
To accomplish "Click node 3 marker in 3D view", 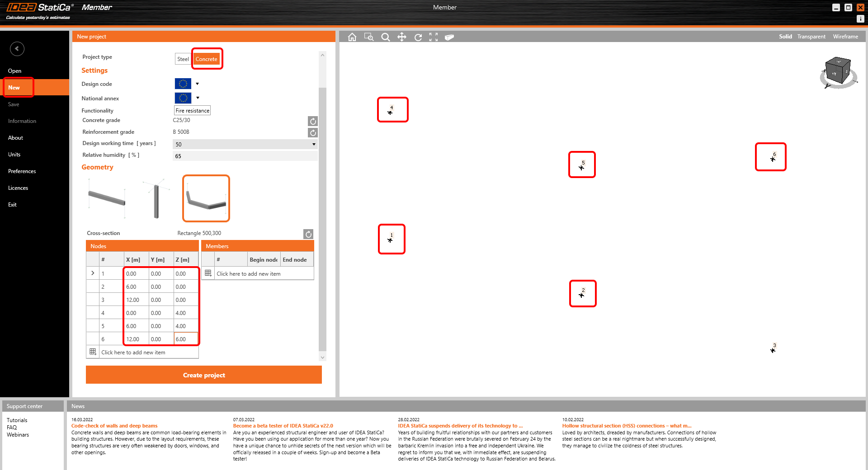I will (x=773, y=350).
